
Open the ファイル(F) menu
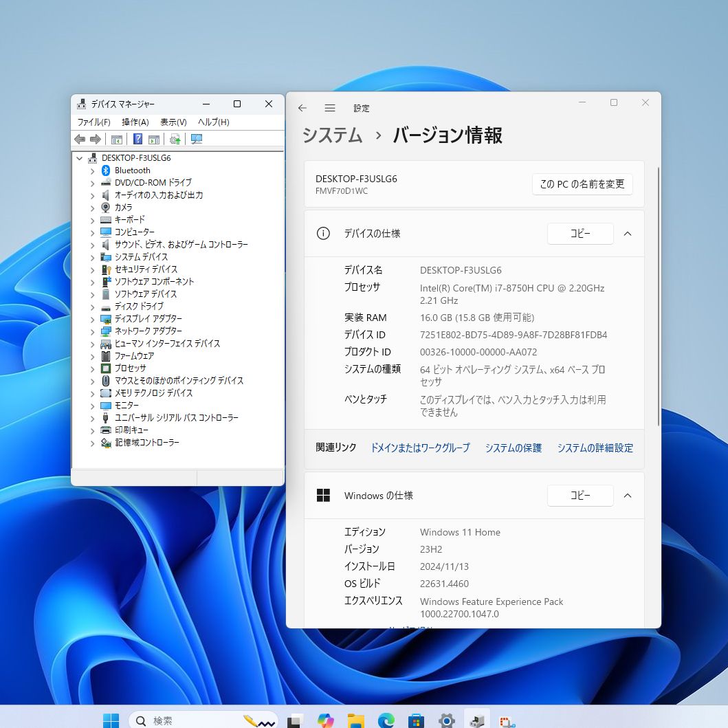pos(93,122)
